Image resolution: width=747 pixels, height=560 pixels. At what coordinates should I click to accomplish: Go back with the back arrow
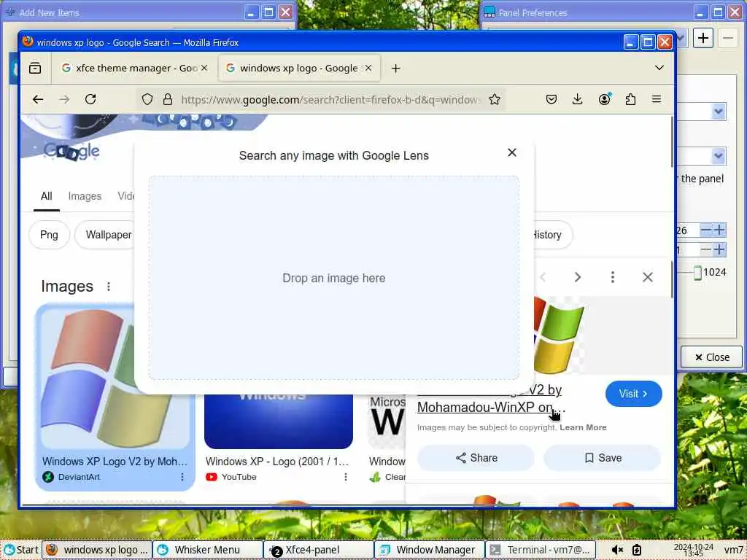coord(38,99)
